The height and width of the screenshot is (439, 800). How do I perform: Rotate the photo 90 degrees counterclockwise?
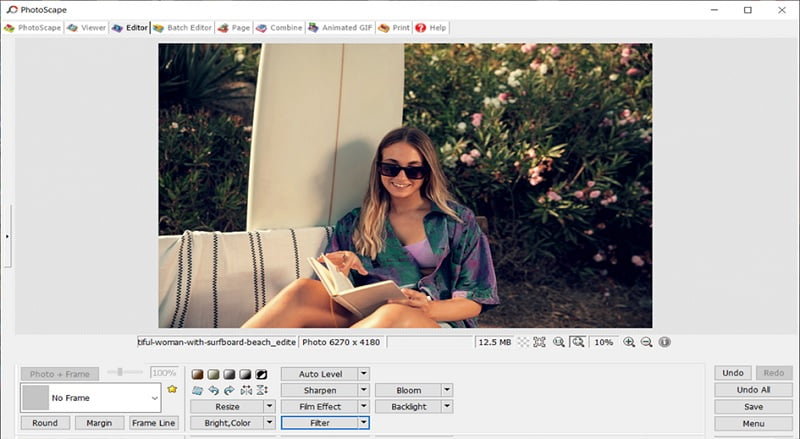[x=213, y=391]
